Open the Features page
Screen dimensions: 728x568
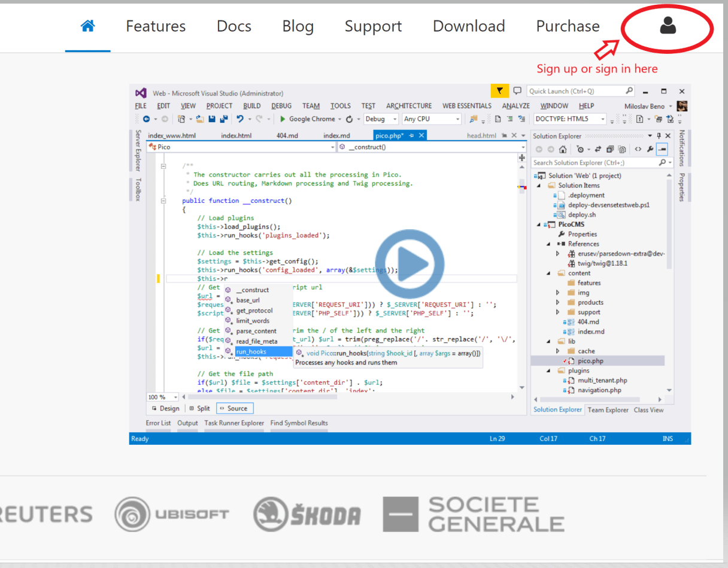(156, 26)
